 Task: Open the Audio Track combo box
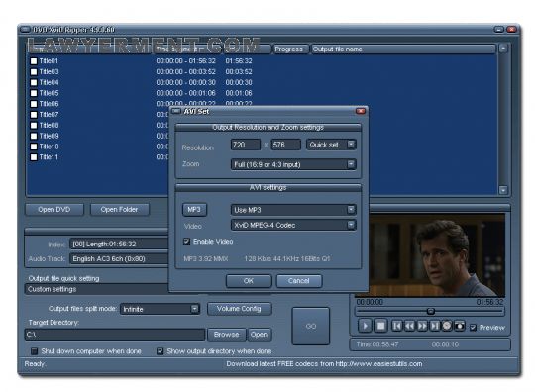click(x=119, y=258)
